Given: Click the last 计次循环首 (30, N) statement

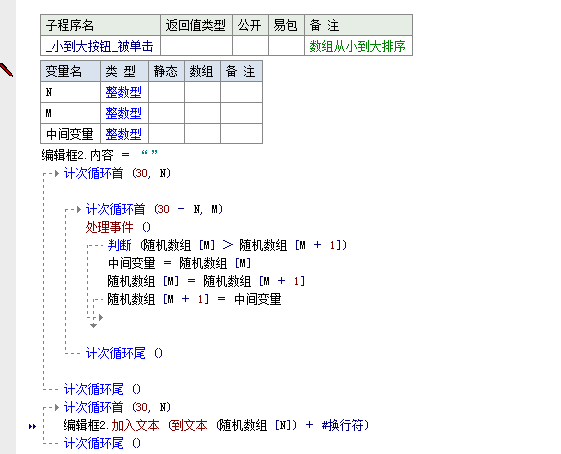Looking at the screenshot, I should point(117,407).
